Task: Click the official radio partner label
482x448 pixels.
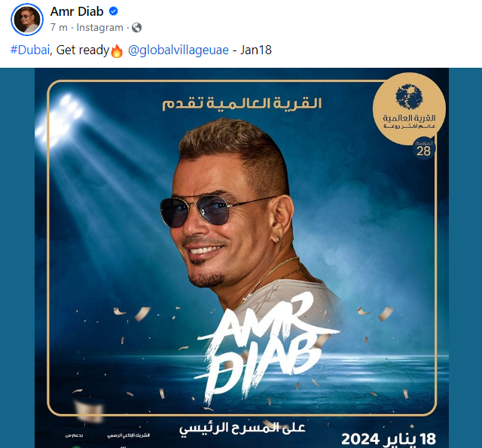Action: [129, 435]
